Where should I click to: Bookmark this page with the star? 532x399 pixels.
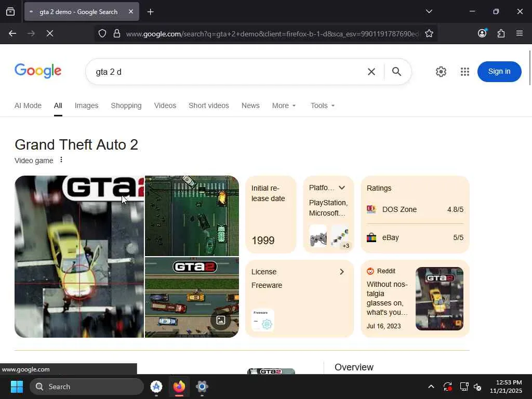pos(429,33)
